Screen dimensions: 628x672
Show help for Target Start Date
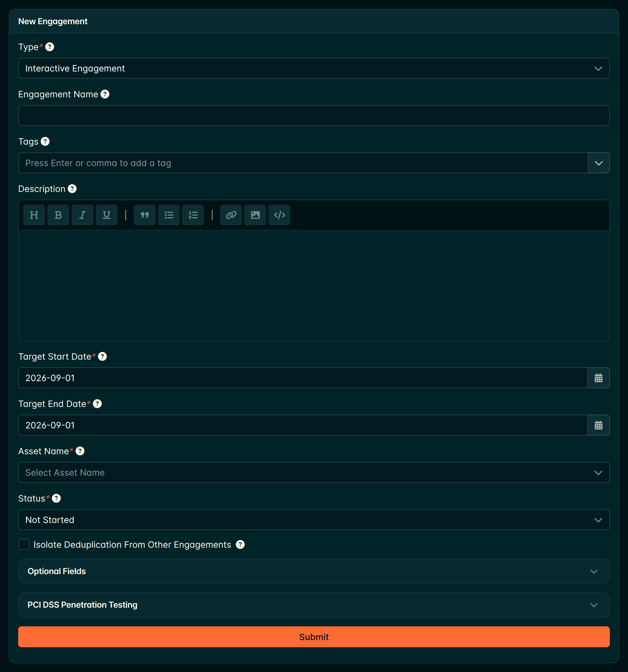(102, 356)
